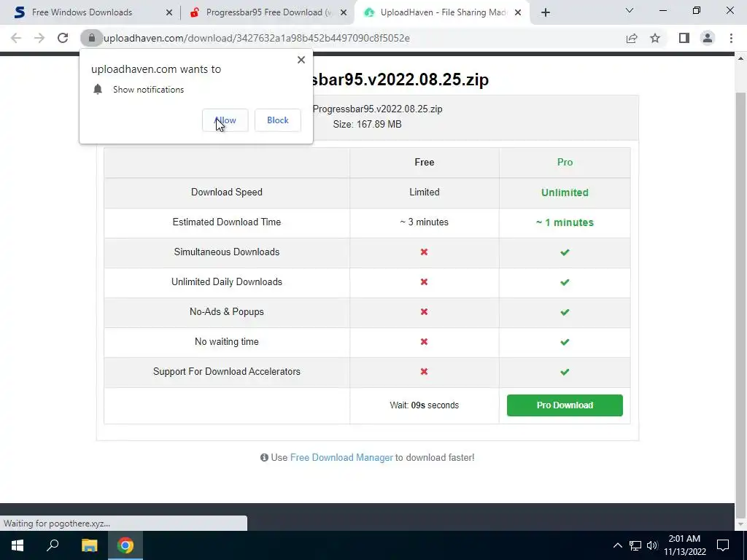Click the Download Speed row label
The height and width of the screenshot is (560, 747).
227,192
